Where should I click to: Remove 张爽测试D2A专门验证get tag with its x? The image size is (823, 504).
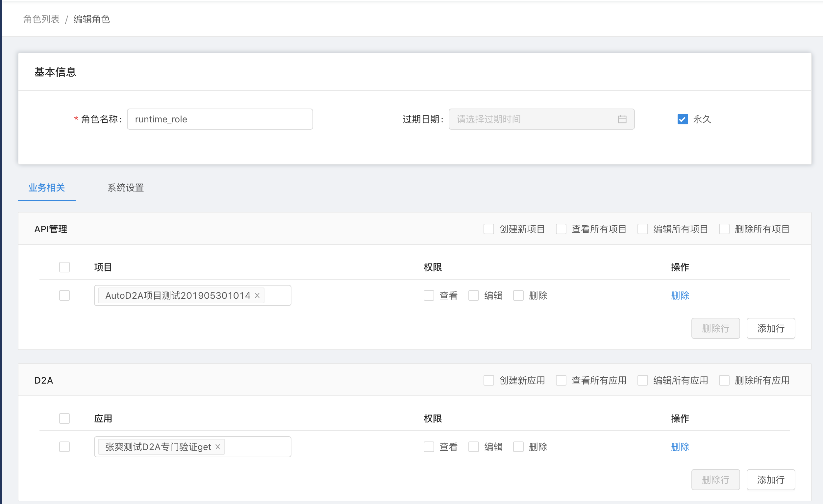[218, 447]
